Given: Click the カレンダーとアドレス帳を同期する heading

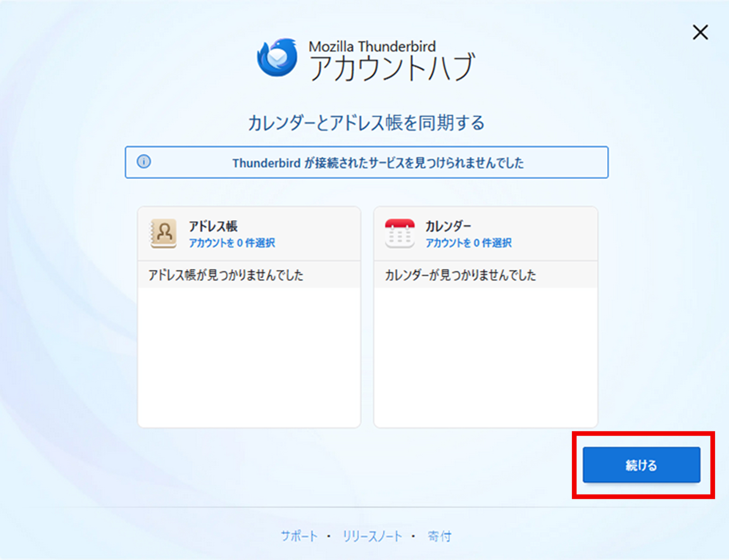Looking at the screenshot, I should click(366, 123).
